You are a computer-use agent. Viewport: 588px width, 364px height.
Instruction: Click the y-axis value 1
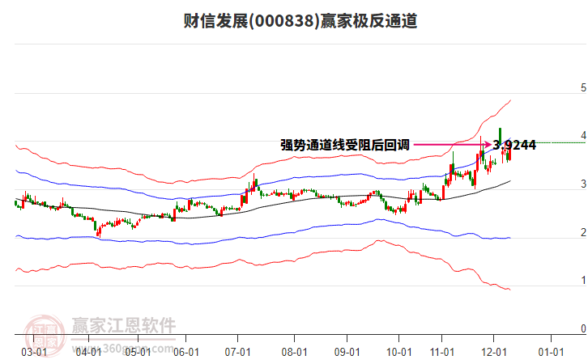583,280
